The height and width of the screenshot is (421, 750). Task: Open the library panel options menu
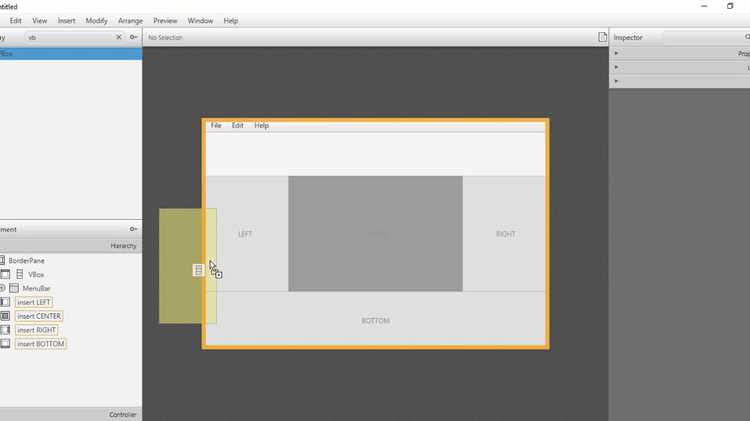tap(133, 37)
